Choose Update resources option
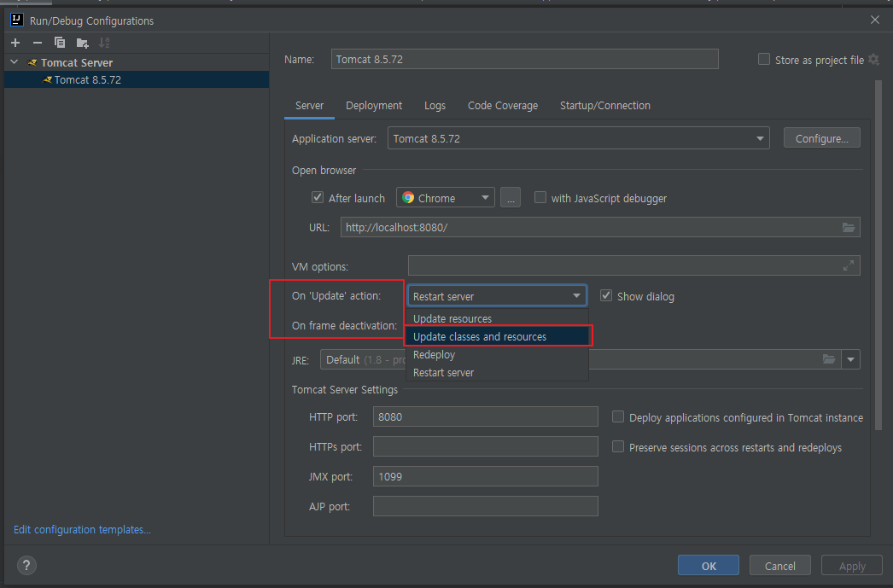893x588 pixels. (x=497, y=319)
